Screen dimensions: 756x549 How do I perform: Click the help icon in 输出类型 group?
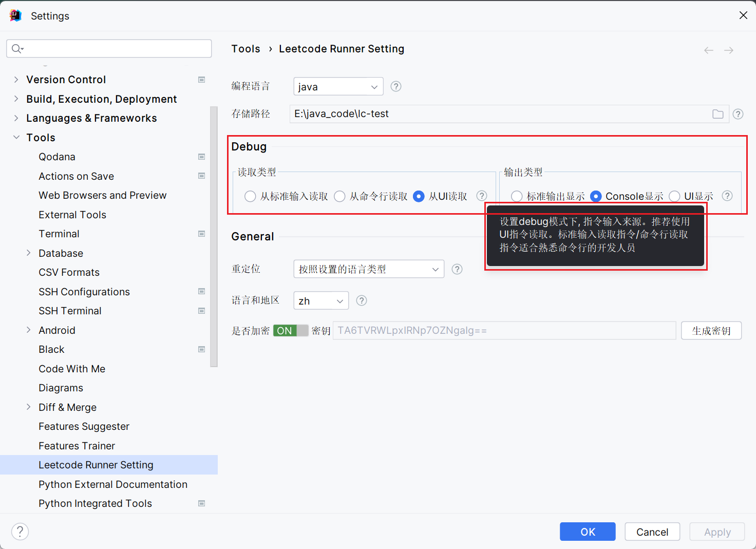coord(727,196)
